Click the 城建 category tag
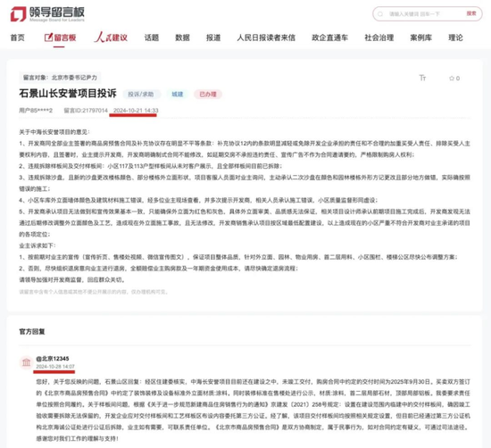The width and height of the screenshot is (491, 448). (178, 95)
